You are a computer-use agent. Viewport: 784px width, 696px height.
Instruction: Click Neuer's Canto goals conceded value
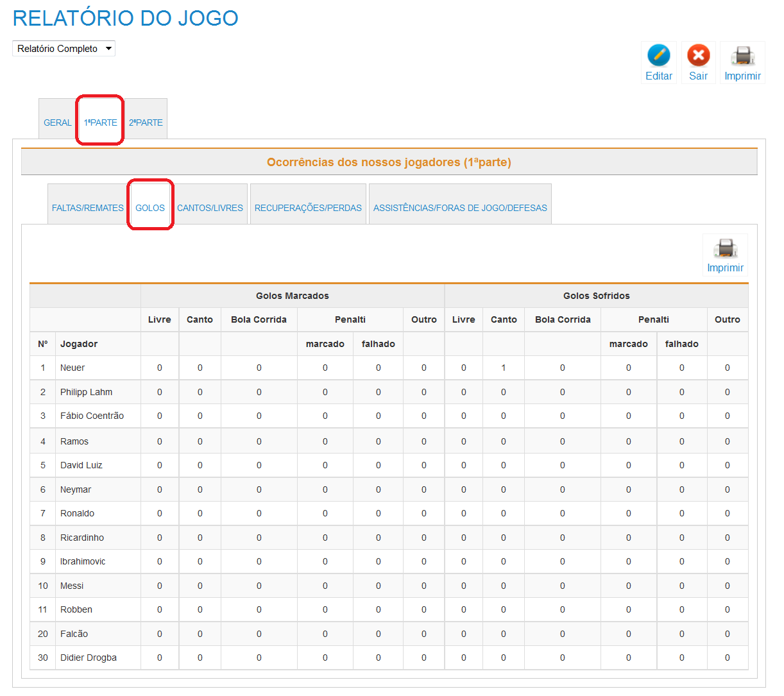[x=504, y=368]
